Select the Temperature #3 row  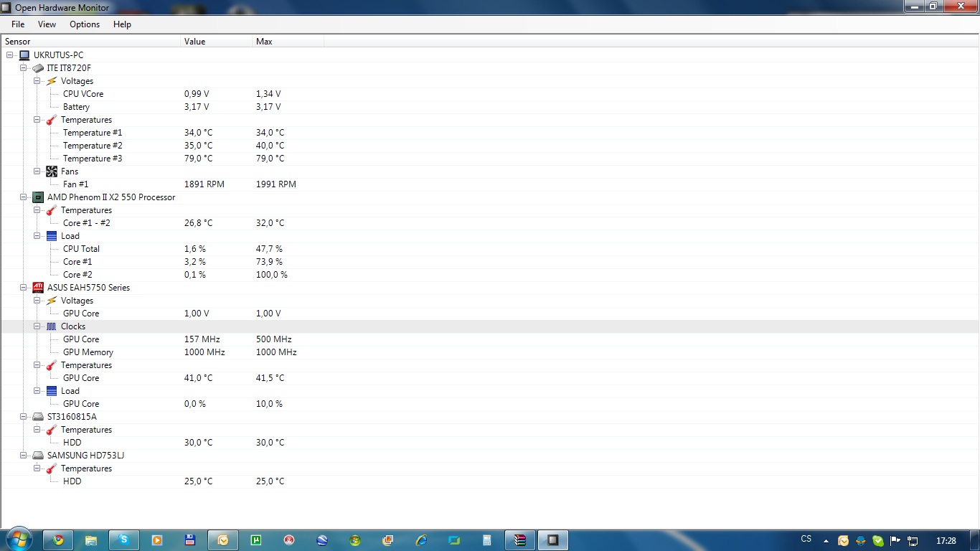coord(490,159)
